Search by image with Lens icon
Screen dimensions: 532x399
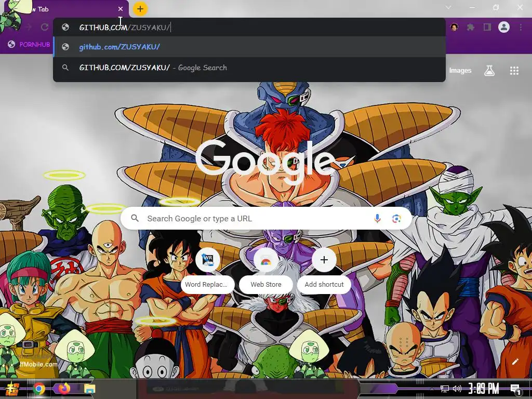point(396,219)
